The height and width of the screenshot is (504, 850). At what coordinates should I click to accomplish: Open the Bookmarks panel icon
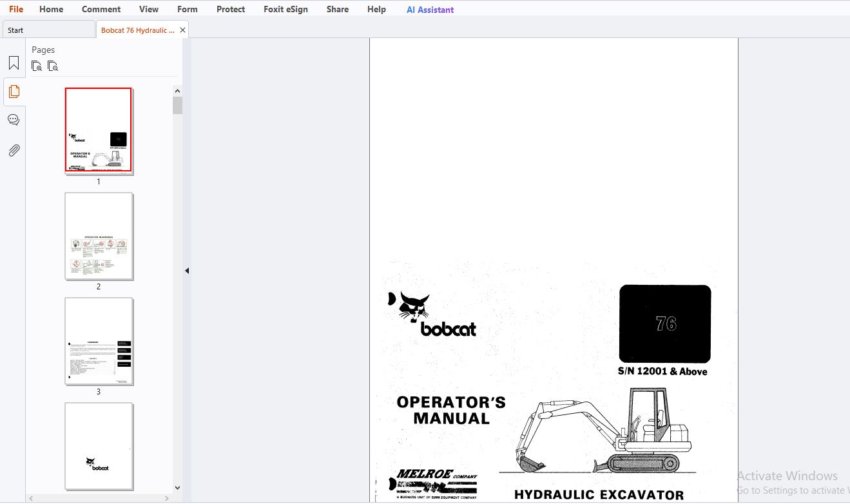coord(14,63)
